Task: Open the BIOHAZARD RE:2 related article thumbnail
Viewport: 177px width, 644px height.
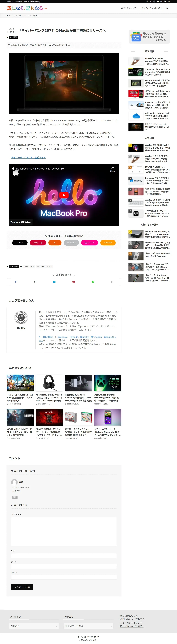Action: point(20,417)
